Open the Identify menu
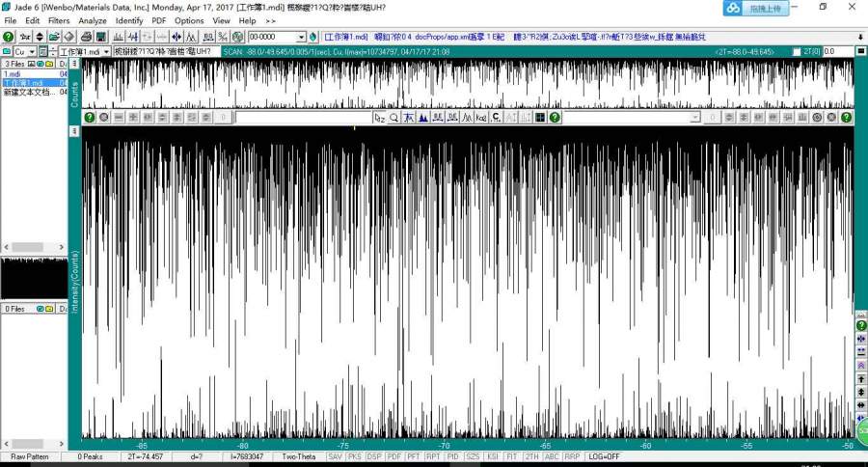Viewport: 868px width, 467px height. tap(129, 20)
